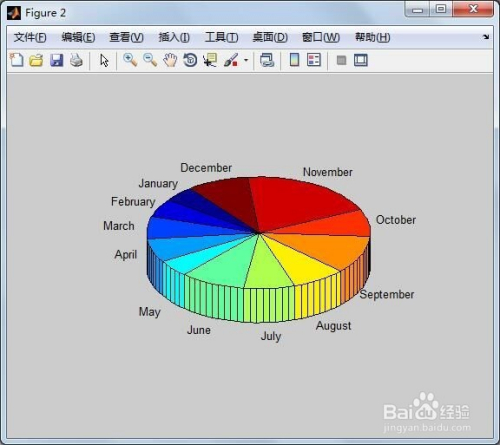Enable the Rotate 3D tool
The image size is (500, 445).
(190, 60)
